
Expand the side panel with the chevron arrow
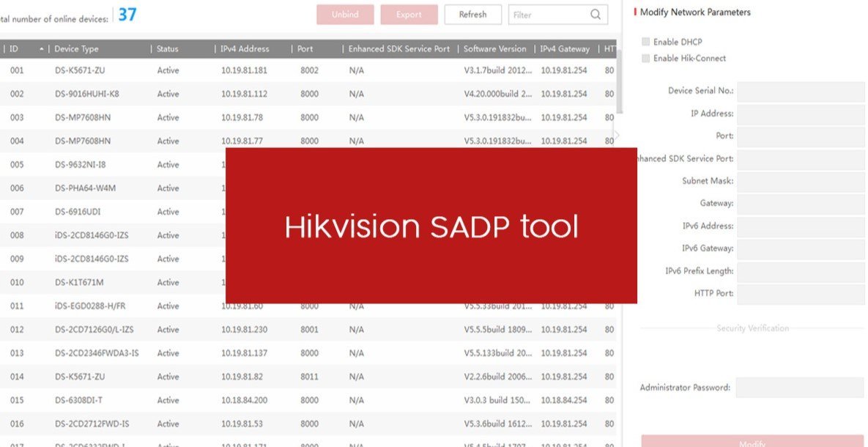tap(619, 134)
